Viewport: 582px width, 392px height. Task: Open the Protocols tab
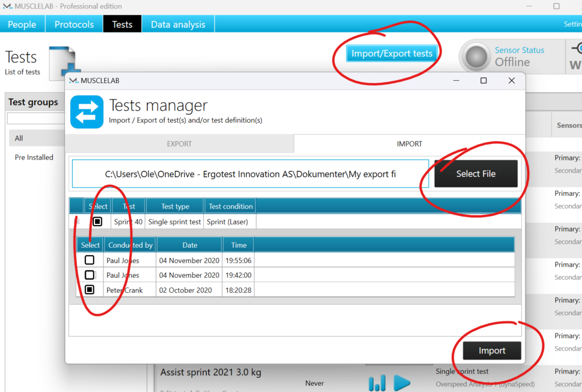click(74, 24)
